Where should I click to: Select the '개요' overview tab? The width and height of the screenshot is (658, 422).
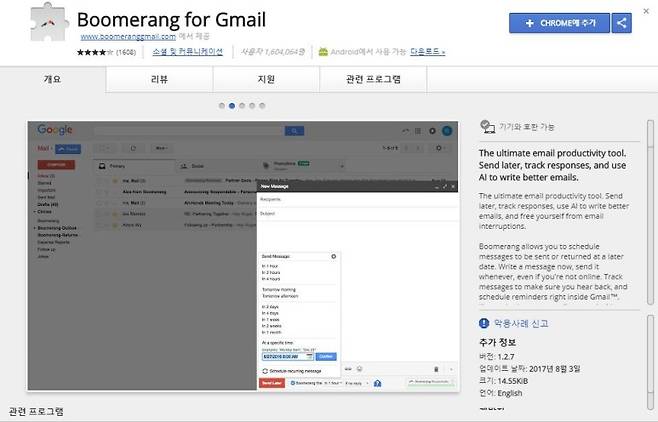click(x=54, y=79)
